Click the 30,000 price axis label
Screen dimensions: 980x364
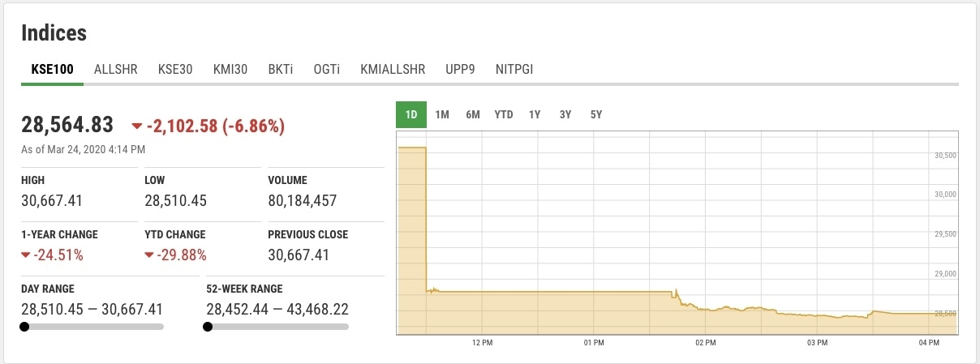[946, 195]
